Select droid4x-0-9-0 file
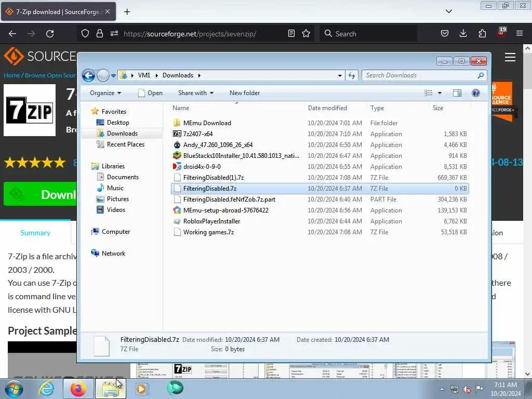This screenshot has height=399, width=532. click(320, 167)
